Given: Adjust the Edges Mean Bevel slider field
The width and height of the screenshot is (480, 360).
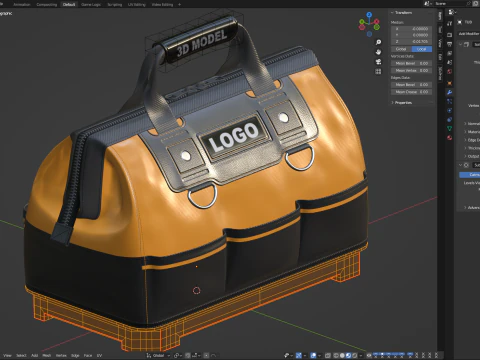Looking at the screenshot, I should [411, 85].
